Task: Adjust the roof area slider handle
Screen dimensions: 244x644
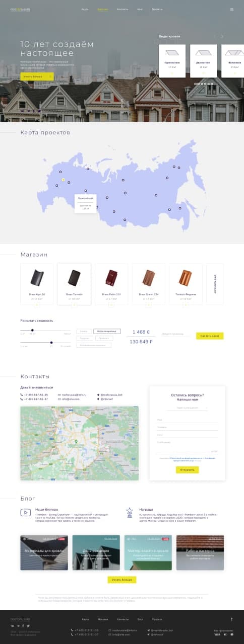Action: (x=33, y=330)
